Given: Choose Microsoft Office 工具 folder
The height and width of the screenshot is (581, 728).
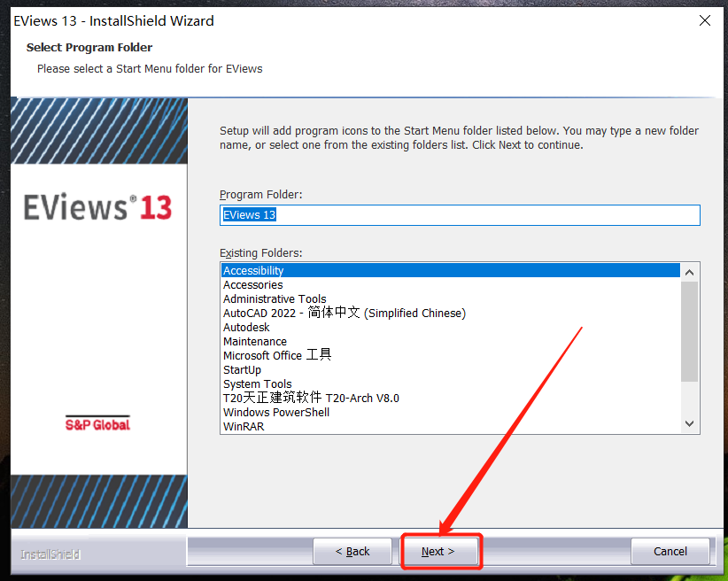Looking at the screenshot, I should pyautogui.click(x=277, y=355).
